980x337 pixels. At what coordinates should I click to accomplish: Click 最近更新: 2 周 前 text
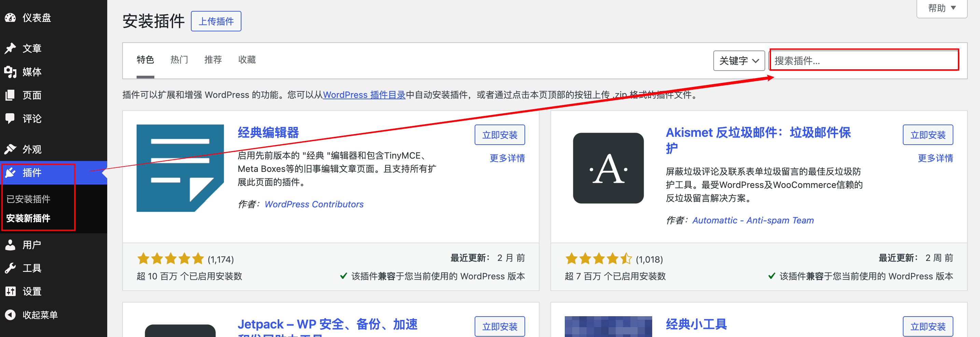point(916,258)
